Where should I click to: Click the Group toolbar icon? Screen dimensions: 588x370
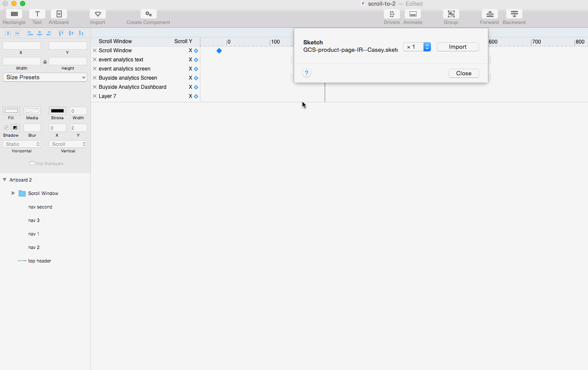451,14
